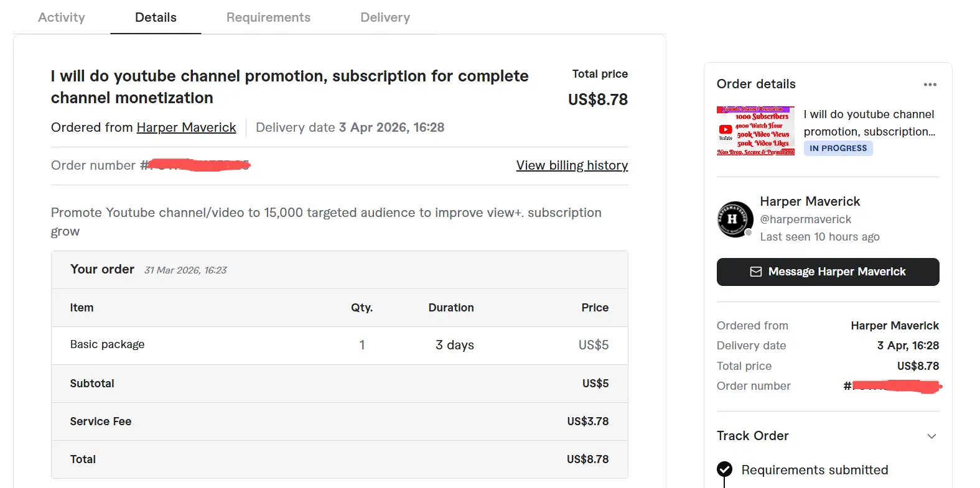
Task: Click the IN PROGRESS status badge
Action: pos(838,148)
